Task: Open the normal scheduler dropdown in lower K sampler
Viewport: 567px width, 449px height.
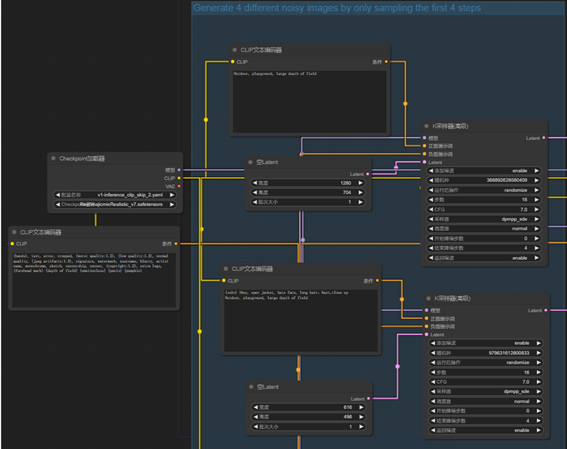Action: pos(486,401)
